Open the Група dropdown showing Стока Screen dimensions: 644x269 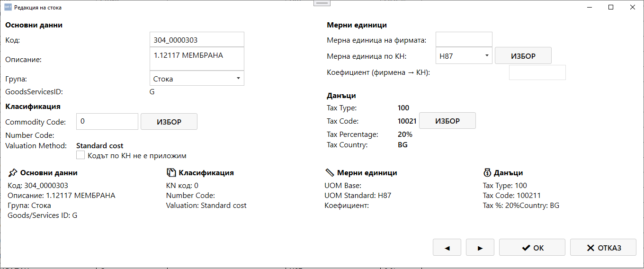(x=197, y=79)
